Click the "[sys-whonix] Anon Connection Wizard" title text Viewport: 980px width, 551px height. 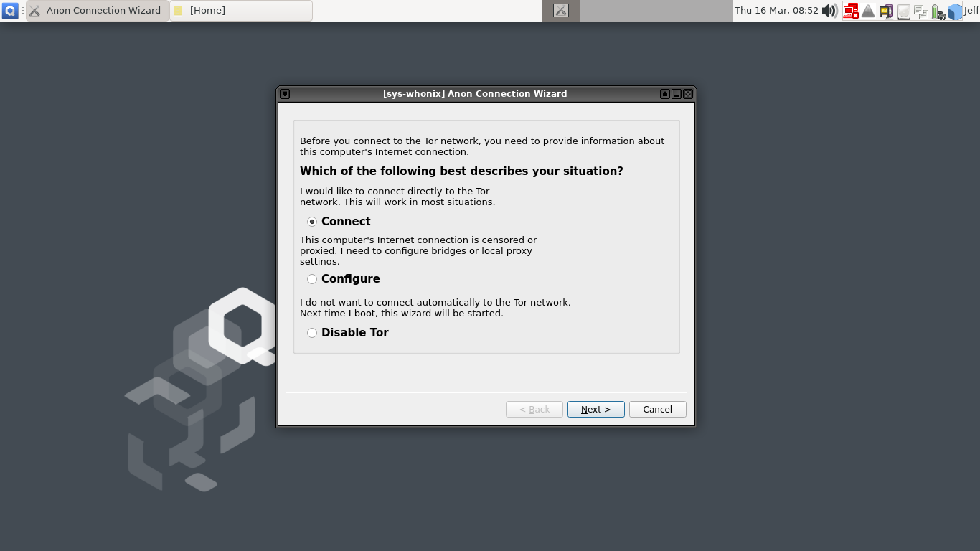pos(475,94)
